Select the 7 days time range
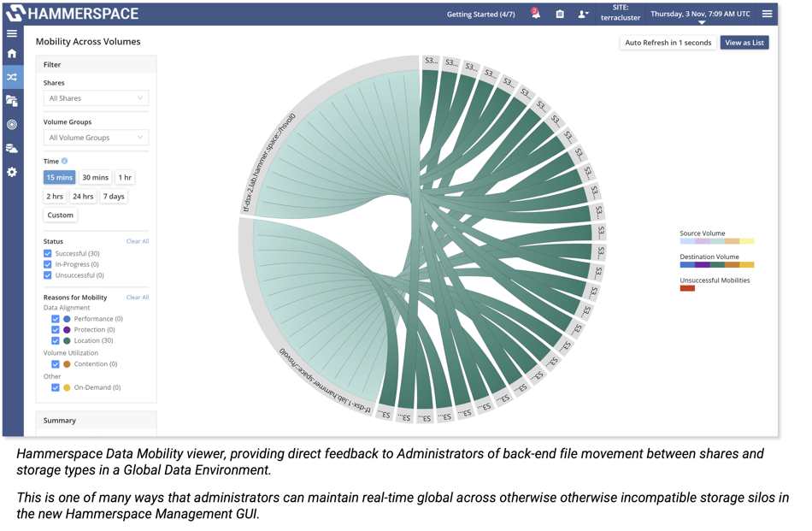 [114, 197]
